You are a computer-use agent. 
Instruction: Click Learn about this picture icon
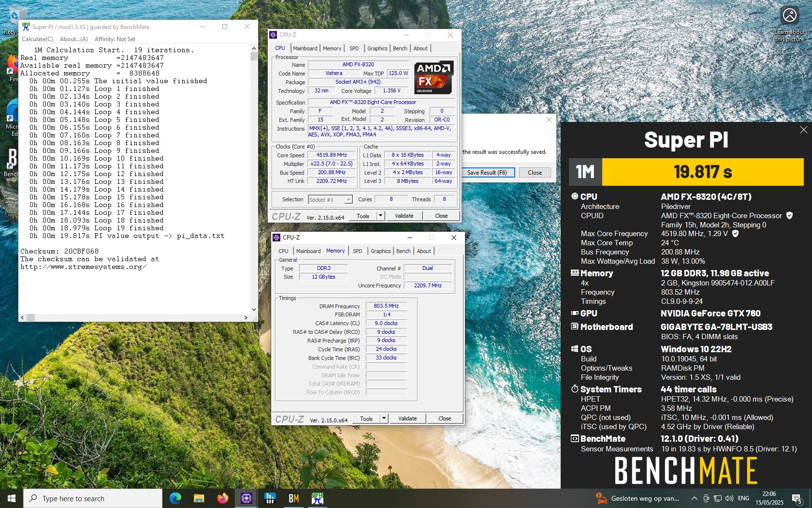[789, 15]
